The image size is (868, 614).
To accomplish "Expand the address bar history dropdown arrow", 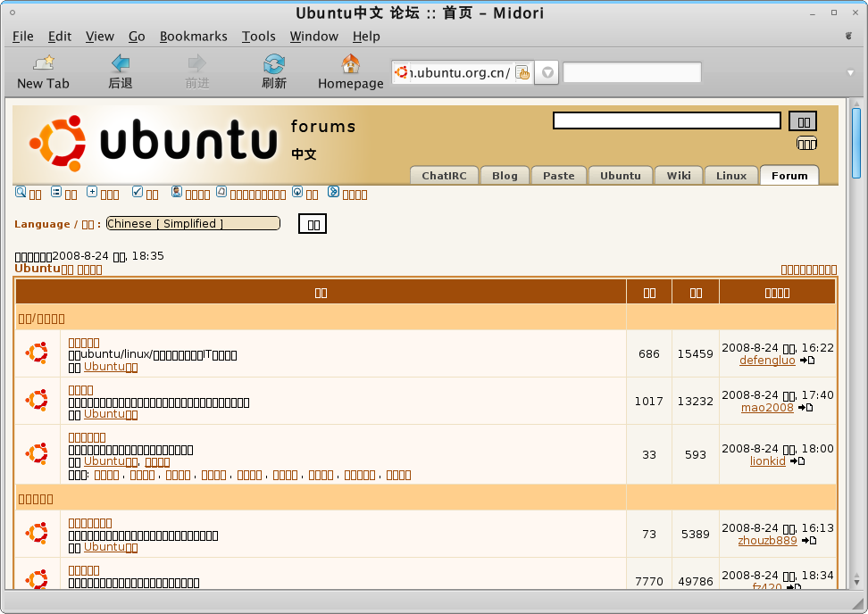I will coord(547,72).
